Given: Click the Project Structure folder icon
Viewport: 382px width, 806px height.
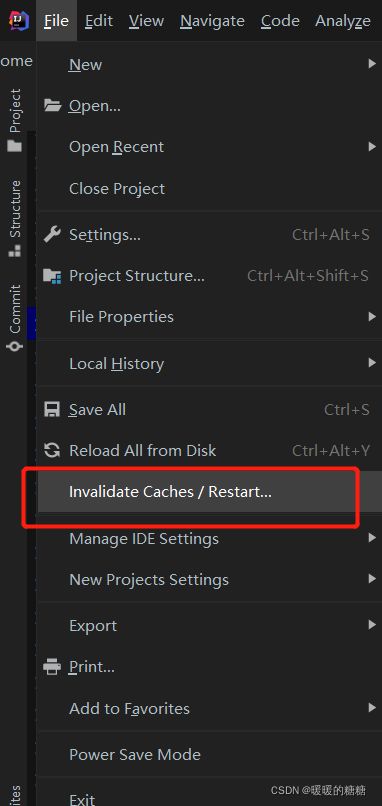Looking at the screenshot, I should point(52,276).
